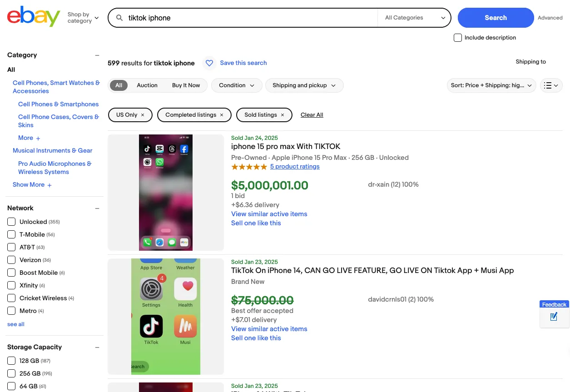Viewport: 570px width, 392px height.
Task: Check the 128 GB storage checkbox
Action: pos(11,361)
